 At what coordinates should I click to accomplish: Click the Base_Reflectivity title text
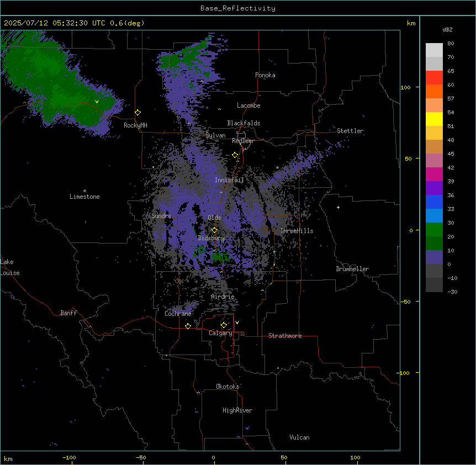(237, 8)
